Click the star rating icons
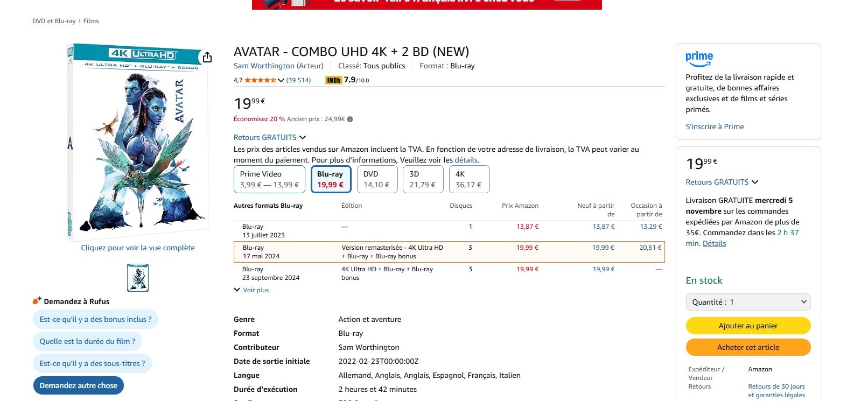 coord(260,80)
